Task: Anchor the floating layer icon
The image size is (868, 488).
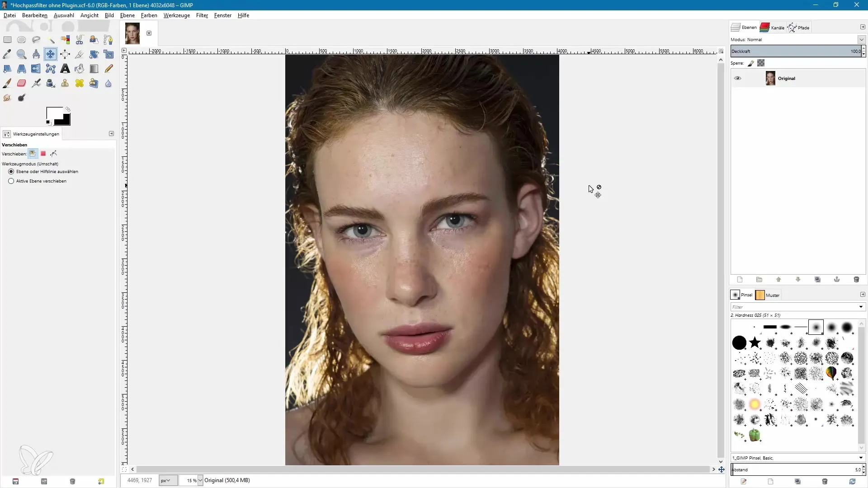Action: click(837, 280)
